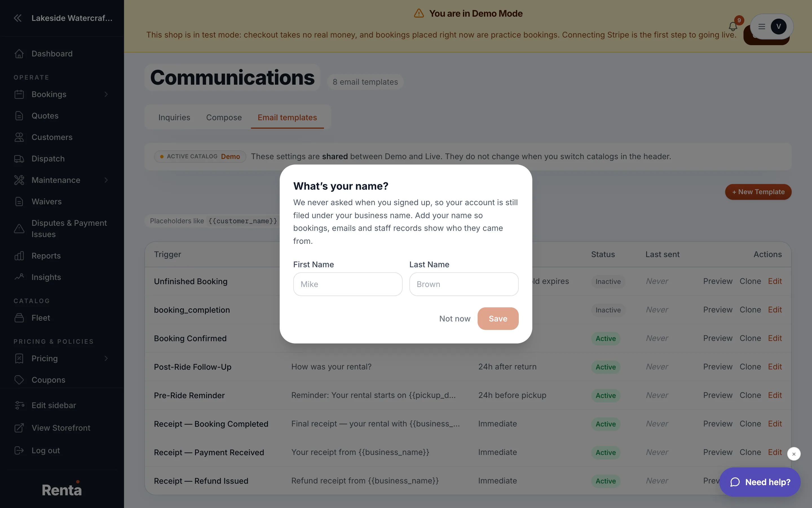Expand the Bookings submenu chevron
Viewport: 812px width, 508px height.
(106, 95)
